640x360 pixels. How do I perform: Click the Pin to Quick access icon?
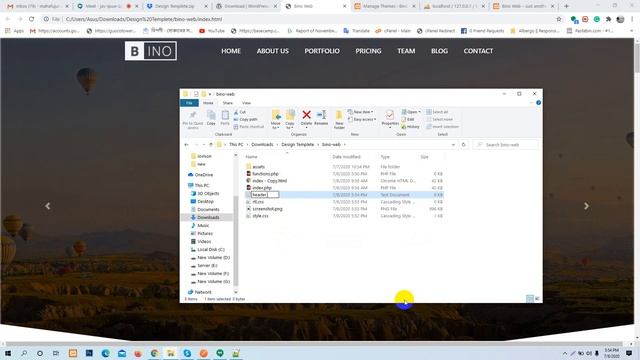click(x=193, y=115)
